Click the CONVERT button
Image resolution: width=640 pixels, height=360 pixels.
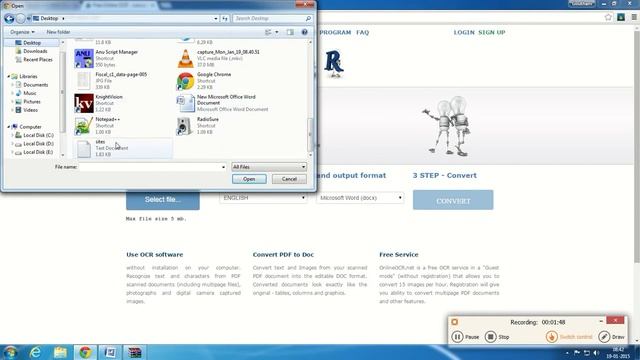click(453, 200)
